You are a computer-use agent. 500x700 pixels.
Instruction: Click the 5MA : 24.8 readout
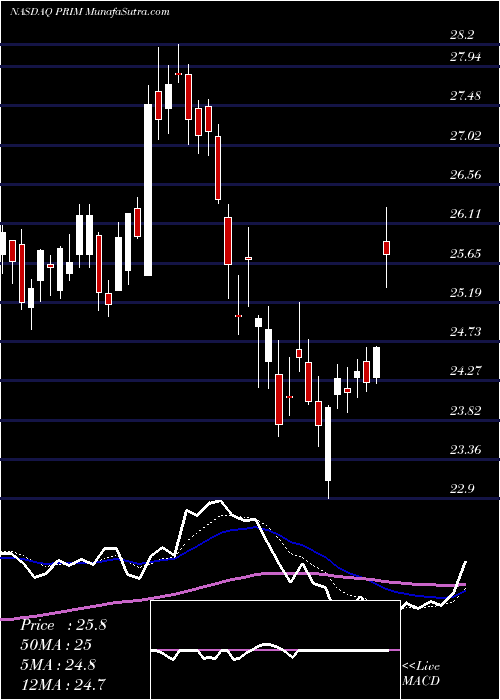pos(58,664)
